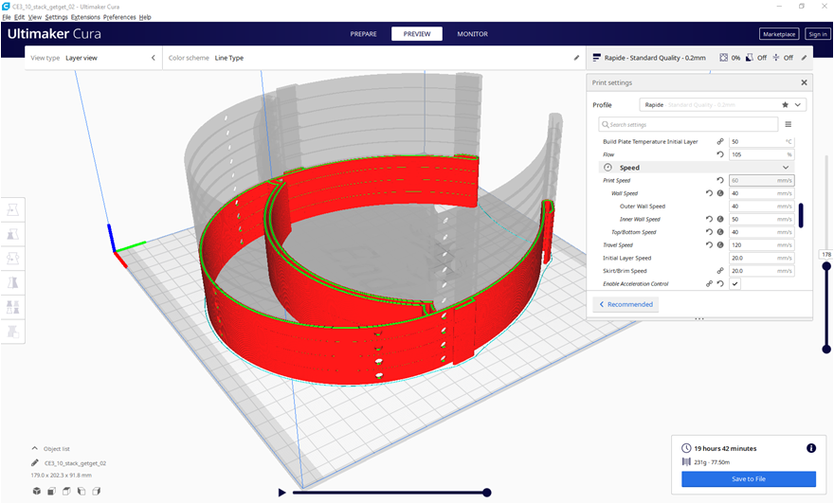
Task: Reset the Travel Speed value
Action: click(x=709, y=244)
